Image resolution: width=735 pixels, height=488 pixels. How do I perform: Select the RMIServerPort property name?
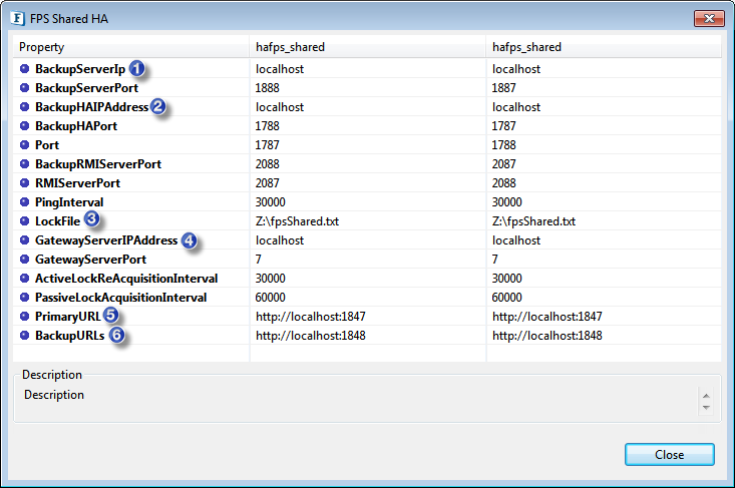coord(77,183)
